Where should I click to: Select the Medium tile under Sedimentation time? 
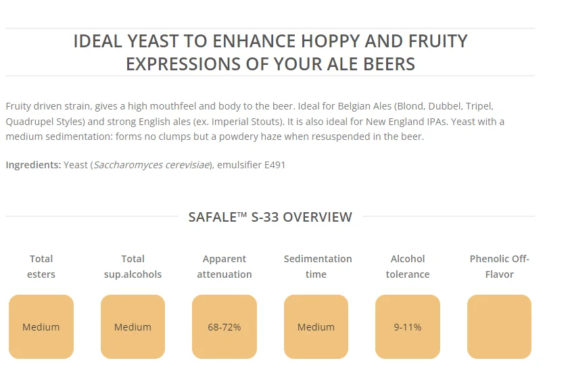(316, 327)
